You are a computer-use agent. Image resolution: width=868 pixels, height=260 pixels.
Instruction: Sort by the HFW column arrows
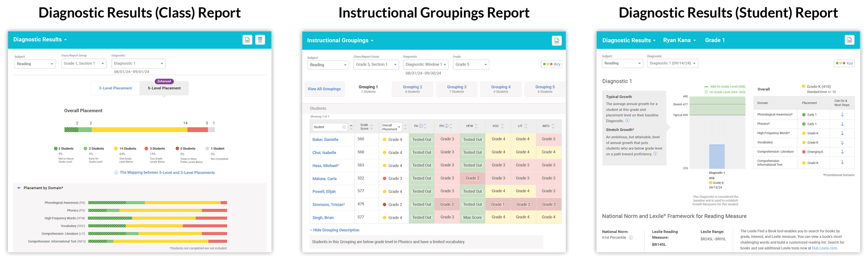click(476, 126)
